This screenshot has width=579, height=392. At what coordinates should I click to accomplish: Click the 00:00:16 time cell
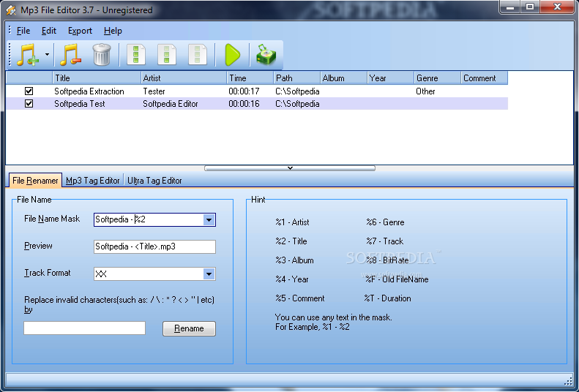click(244, 104)
